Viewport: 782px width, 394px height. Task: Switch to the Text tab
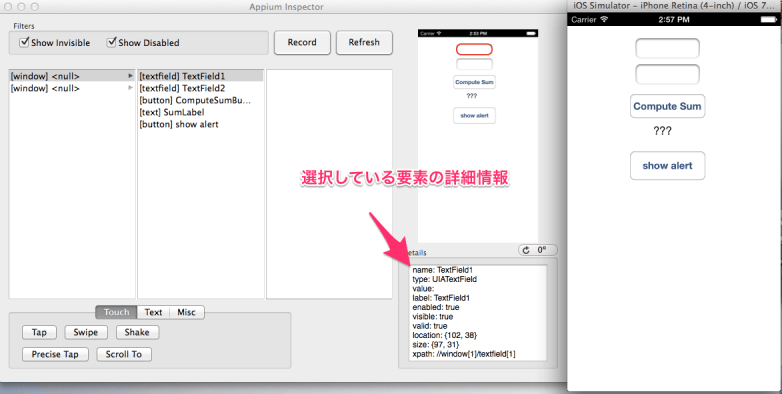(x=153, y=312)
